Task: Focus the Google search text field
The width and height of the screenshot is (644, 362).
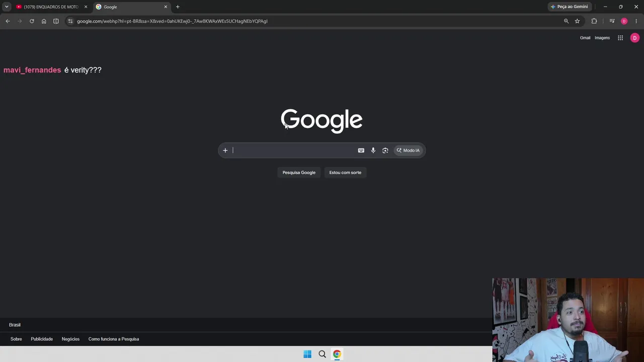Action: point(293,150)
